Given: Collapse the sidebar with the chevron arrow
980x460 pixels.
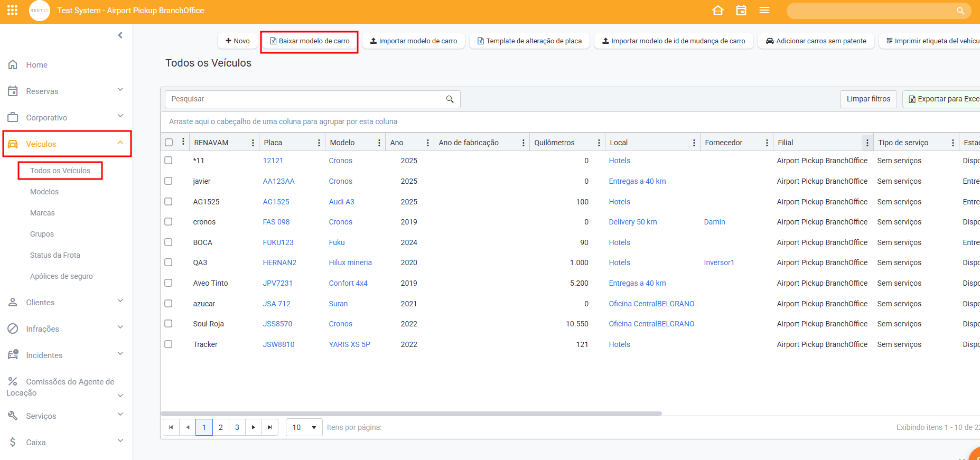Looking at the screenshot, I should (x=120, y=35).
